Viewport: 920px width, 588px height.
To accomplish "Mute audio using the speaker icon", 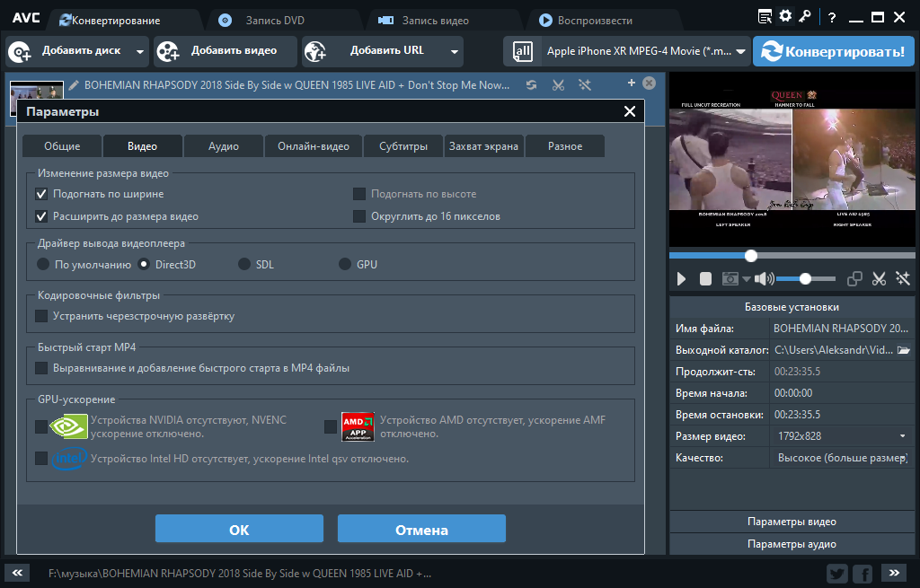I will click(764, 279).
